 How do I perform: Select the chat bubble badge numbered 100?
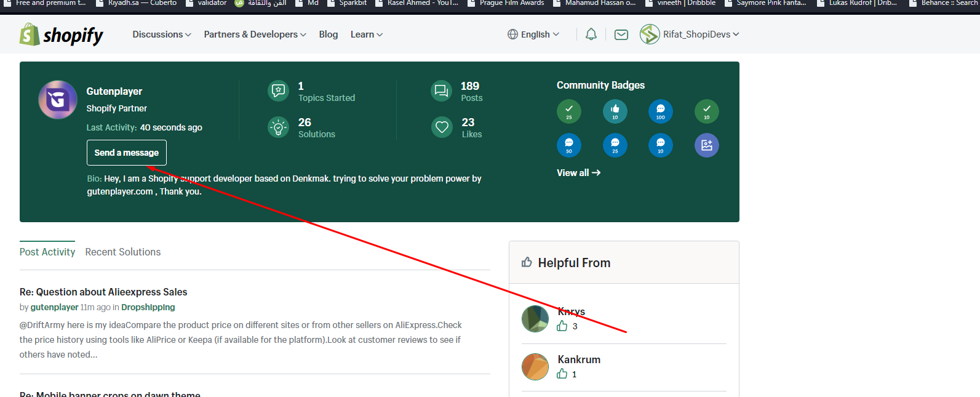661,111
